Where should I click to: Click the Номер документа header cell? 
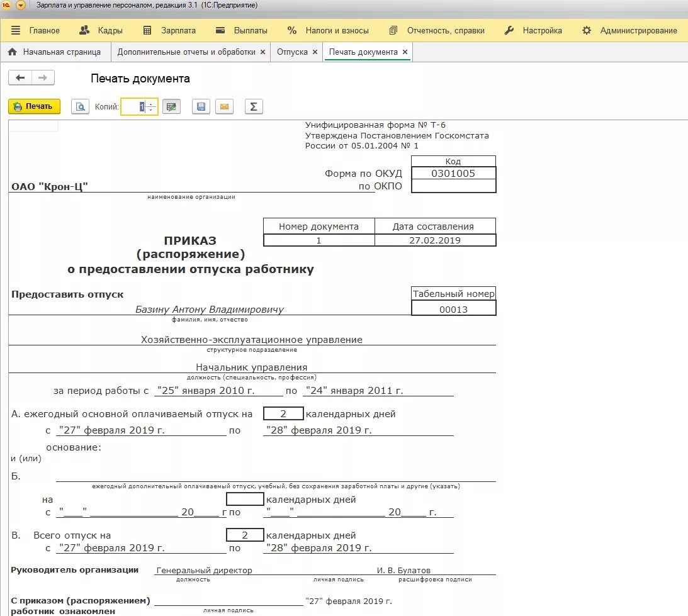pyautogui.click(x=319, y=227)
